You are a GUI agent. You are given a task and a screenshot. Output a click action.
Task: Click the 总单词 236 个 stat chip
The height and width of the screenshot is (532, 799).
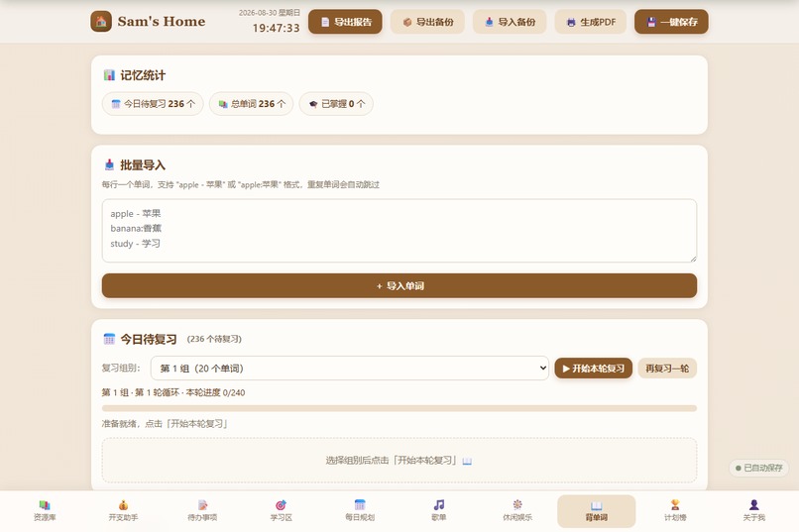(251, 104)
